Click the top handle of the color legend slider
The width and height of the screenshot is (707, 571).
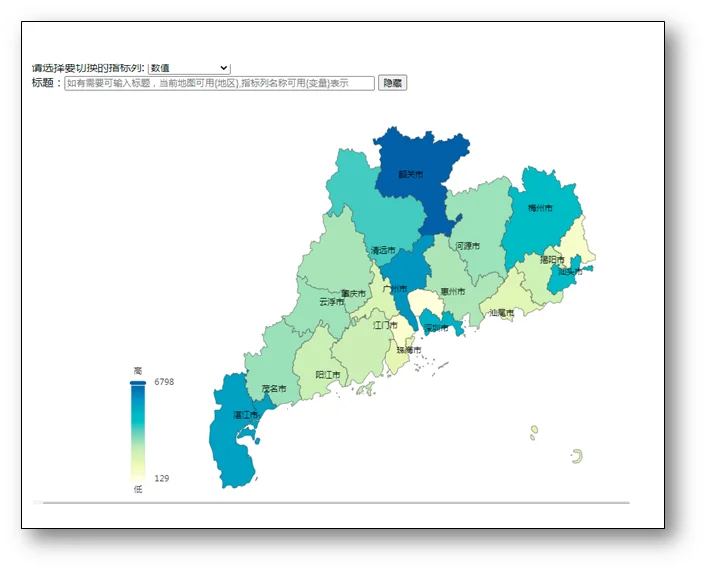pyautogui.click(x=138, y=383)
